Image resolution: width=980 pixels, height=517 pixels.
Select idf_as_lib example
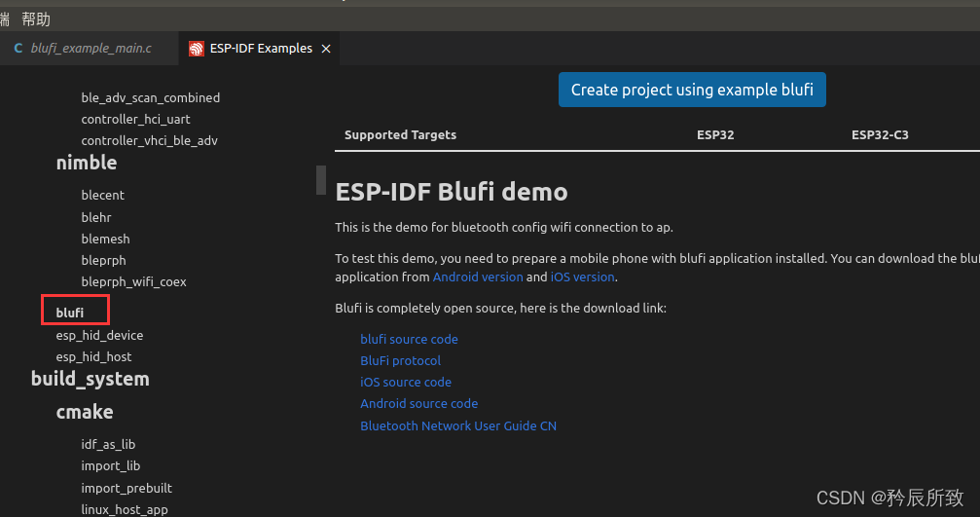click(x=108, y=445)
